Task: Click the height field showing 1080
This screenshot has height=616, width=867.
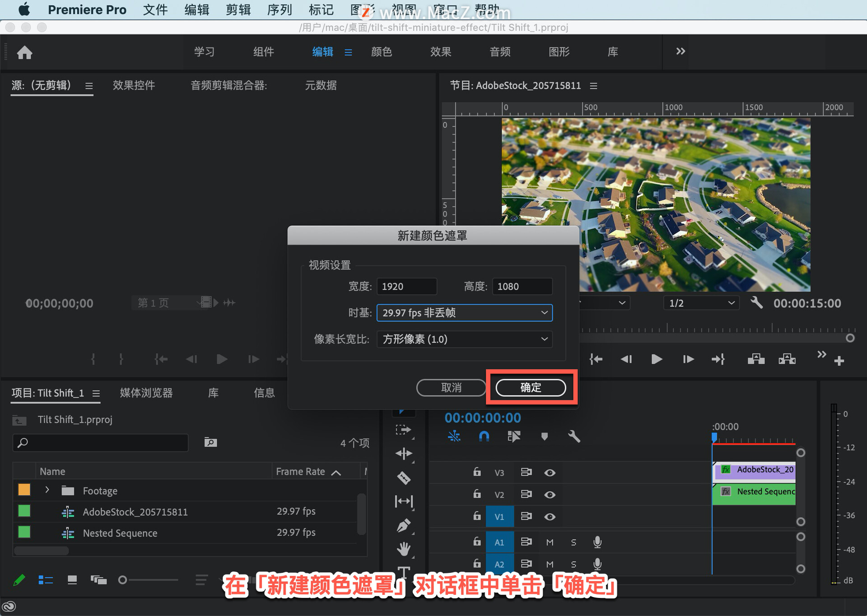Action: tap(522, 287)
